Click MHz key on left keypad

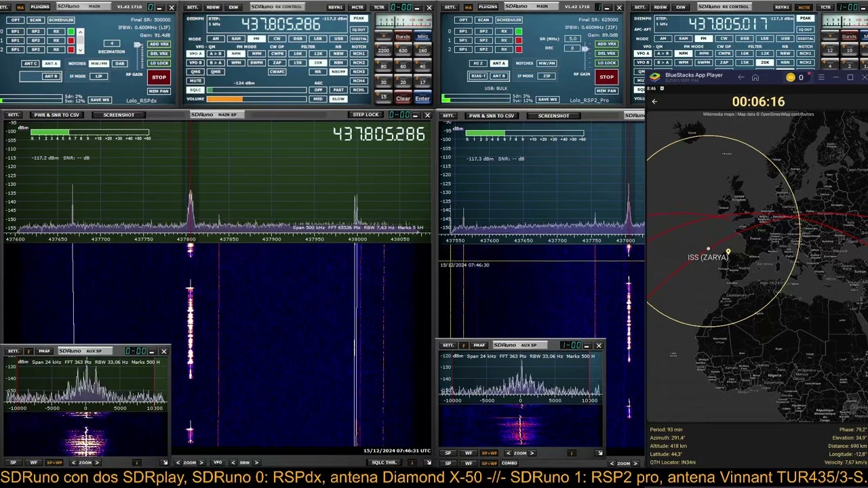[422, 37]
